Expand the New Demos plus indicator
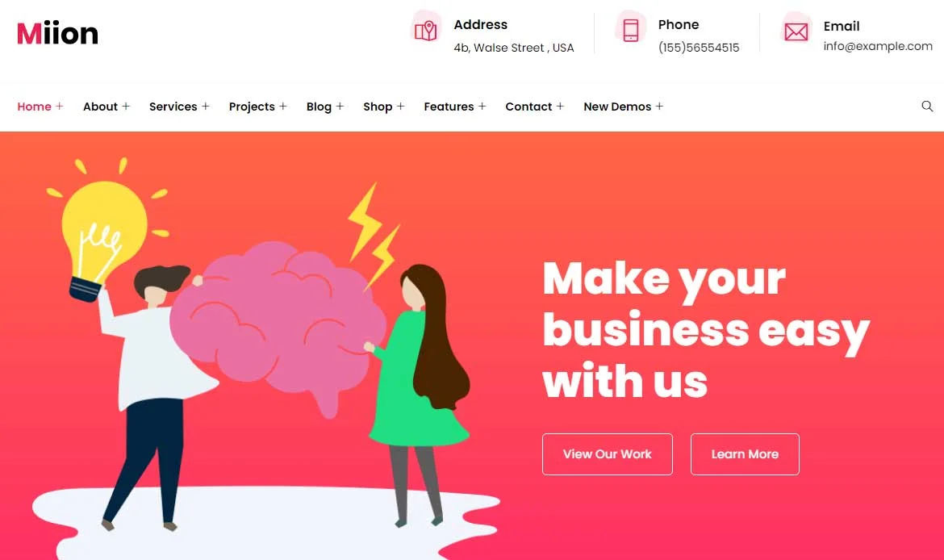Screen dimensions: 944x560 pyautogui.click(x=659, y=106)
